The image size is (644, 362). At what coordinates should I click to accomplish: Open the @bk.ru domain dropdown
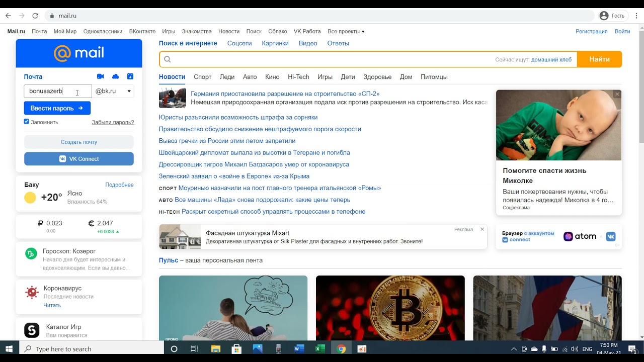click(114, 91)
